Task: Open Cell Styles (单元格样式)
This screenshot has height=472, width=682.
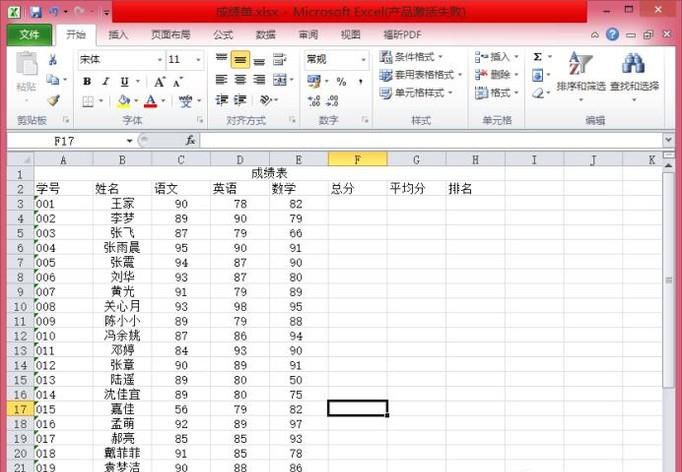Action: click(416, 93)
